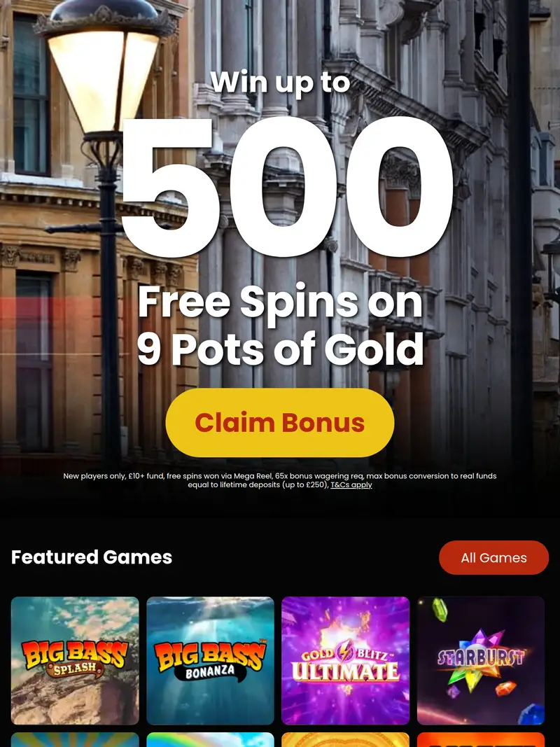
Task: Open the All Games button
Action: tap(493, 557)
